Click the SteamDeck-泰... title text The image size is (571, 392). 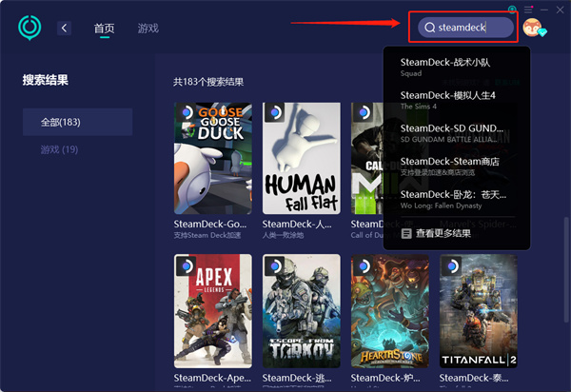pyautogui.click(x=474, y=378)
